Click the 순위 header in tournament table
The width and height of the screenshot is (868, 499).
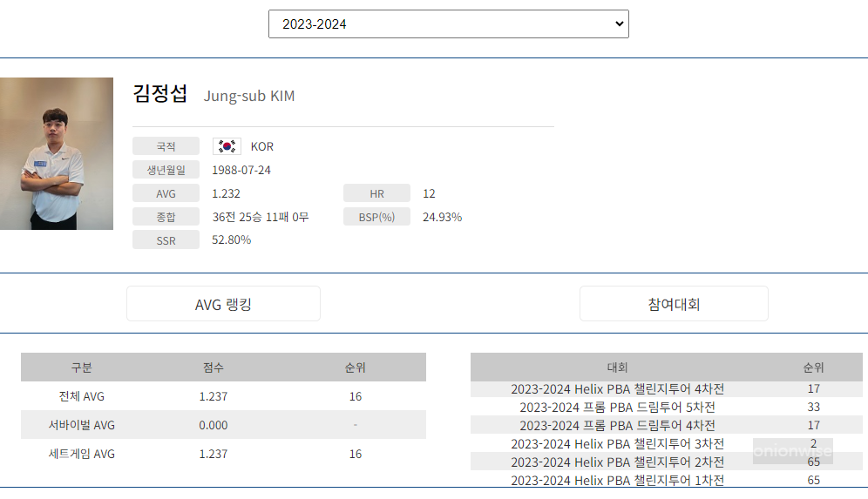tap(813, 368)
